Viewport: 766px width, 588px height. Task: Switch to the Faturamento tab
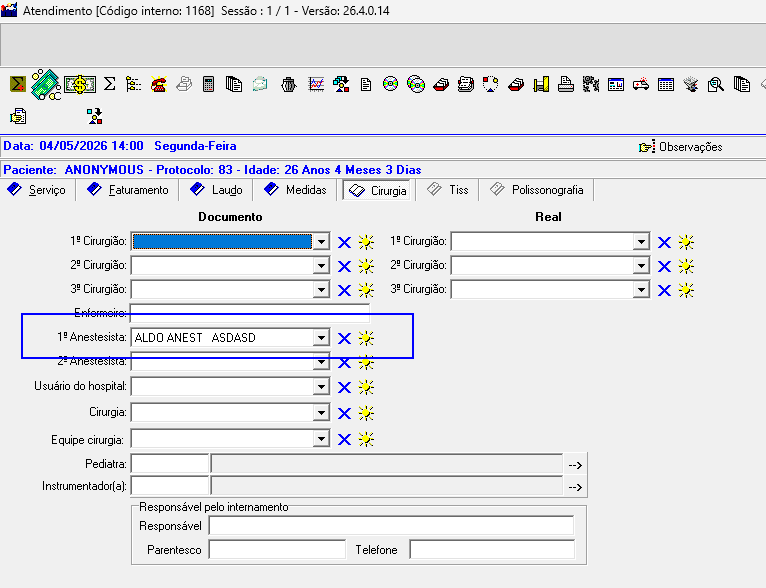tap(128, 190)
